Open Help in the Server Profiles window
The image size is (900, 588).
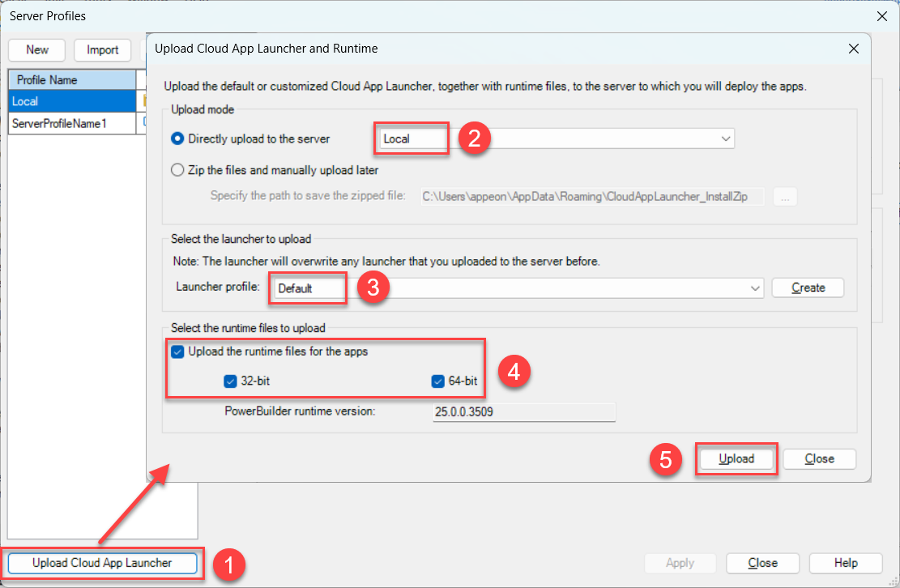click(845, 563)
